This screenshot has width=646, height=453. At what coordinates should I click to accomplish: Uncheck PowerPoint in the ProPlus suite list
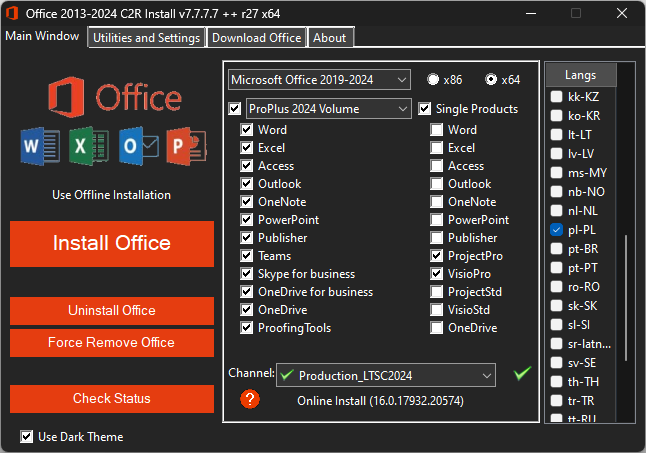pos(246,219)
